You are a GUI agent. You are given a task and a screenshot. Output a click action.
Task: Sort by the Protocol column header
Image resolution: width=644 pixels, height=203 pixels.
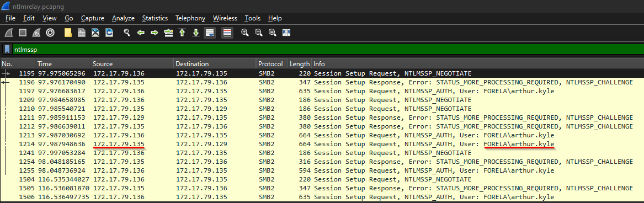(272, 63)
